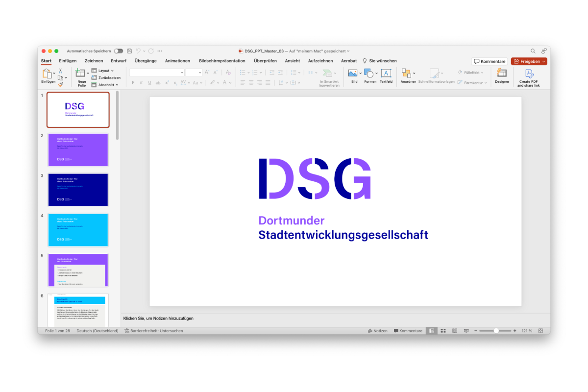This screenshot has width=588, height=392.
Task: Toggle Automatisches Speichern switch
Action: point(119,51)
